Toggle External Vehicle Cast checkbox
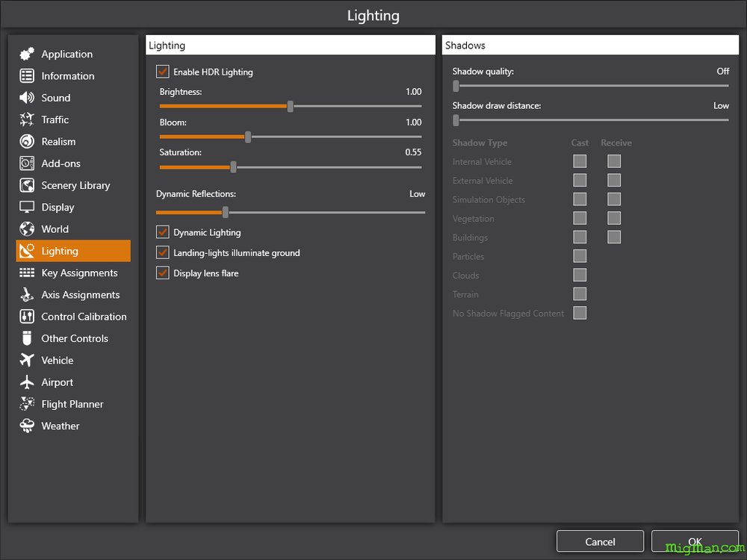This screenshot has width=747, height=560. tap(580, 181)
